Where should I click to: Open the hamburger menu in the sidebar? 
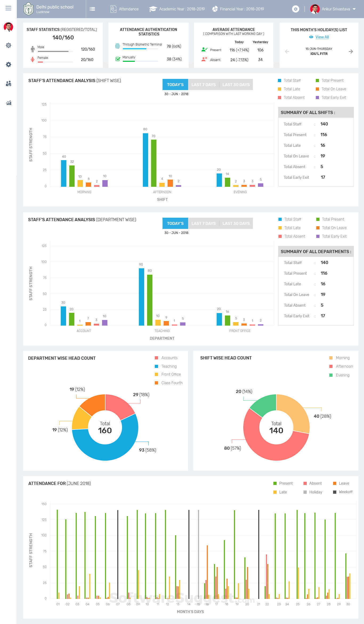coord(8,8)
